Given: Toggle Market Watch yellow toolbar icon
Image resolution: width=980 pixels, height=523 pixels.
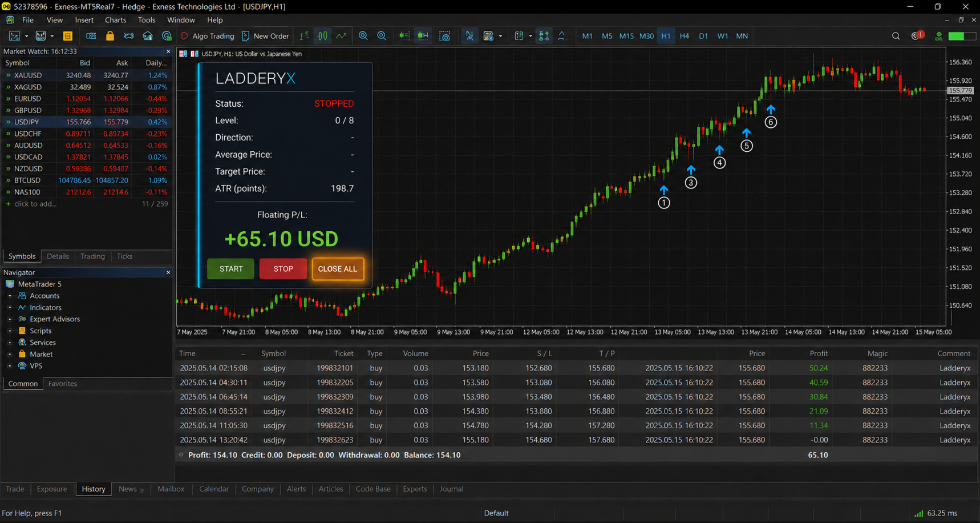Looking at the screenshot, I should click(x=67, y=36).
